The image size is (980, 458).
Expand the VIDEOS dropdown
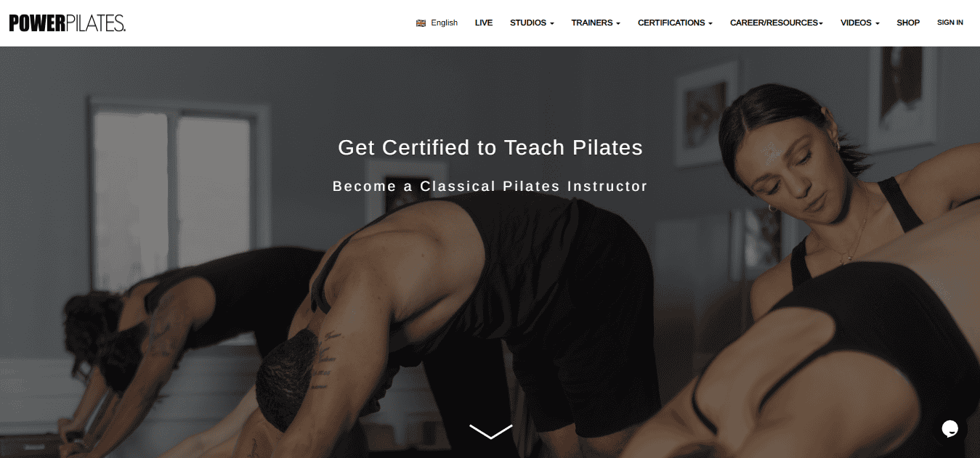click(x=860, y=23)
